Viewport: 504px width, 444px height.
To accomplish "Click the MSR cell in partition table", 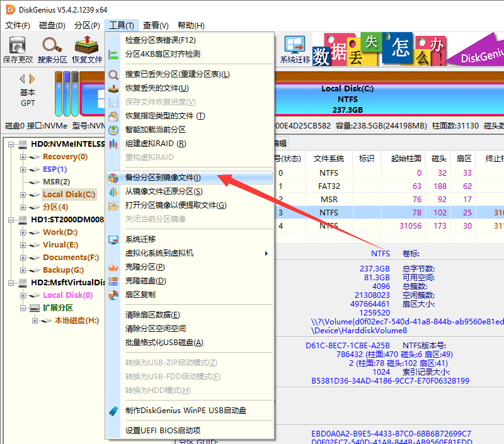I will (329, 200).
